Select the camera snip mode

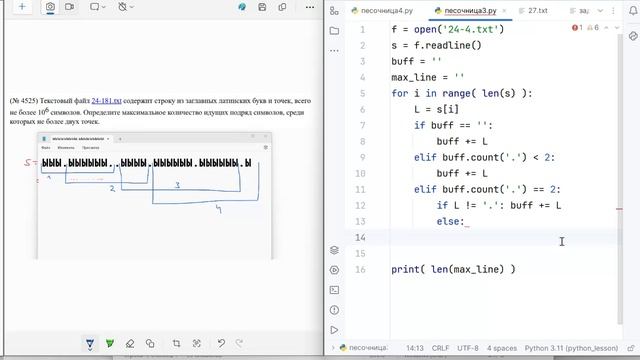[x=50, y=7]
